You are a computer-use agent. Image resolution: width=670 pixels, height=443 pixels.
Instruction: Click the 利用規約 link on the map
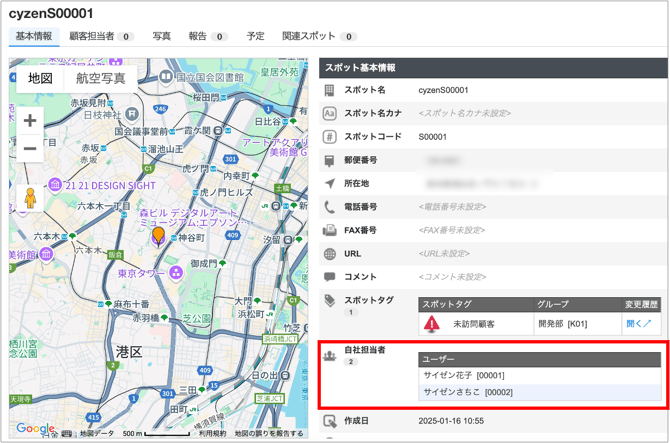click(212, 433)
